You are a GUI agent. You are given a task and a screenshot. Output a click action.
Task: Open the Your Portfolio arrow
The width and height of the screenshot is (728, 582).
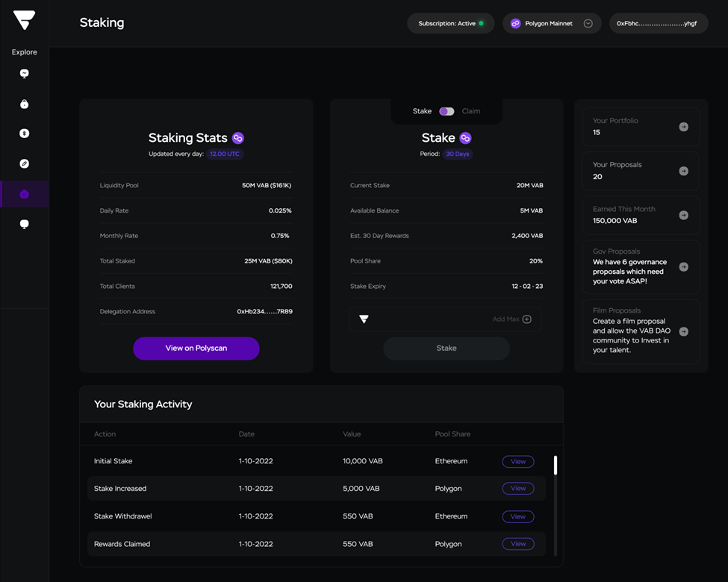pyautogui.click(x=683, y=127)
